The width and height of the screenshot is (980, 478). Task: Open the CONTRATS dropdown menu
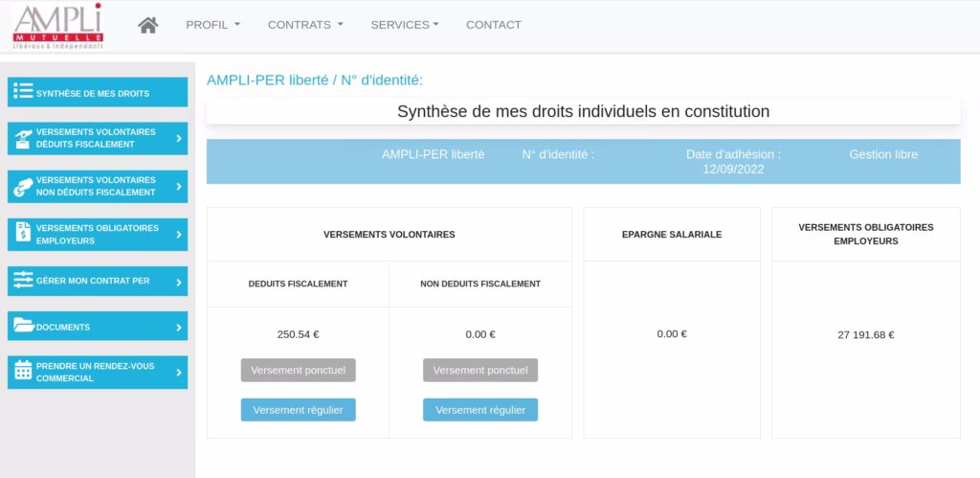tap(304, 25)
